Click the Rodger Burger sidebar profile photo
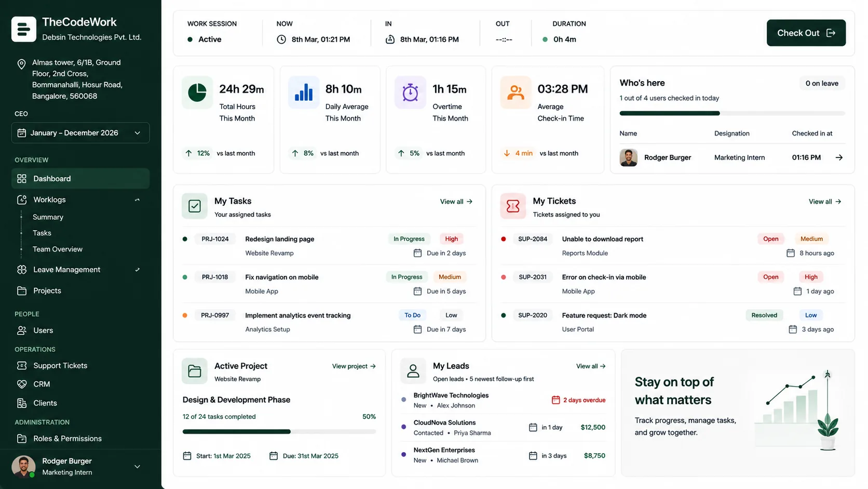The height and width of the screenshot is (489, 868). (x=23, y=467)
